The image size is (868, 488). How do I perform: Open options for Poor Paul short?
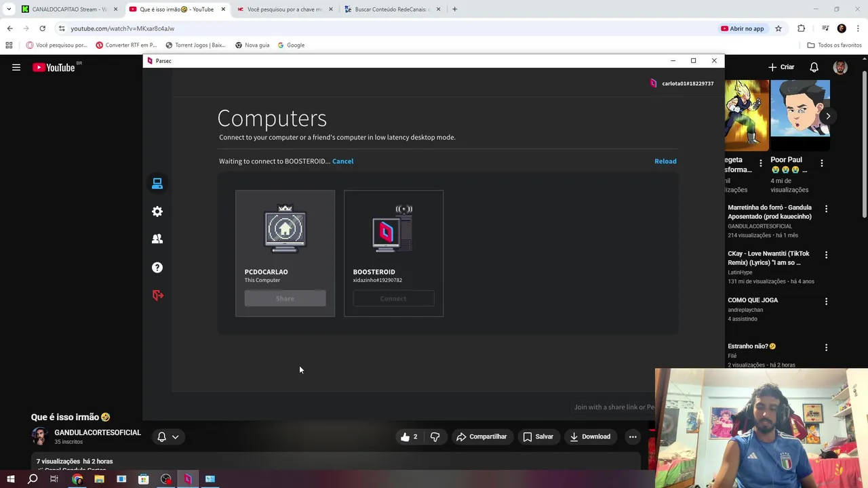coord(822,163)
